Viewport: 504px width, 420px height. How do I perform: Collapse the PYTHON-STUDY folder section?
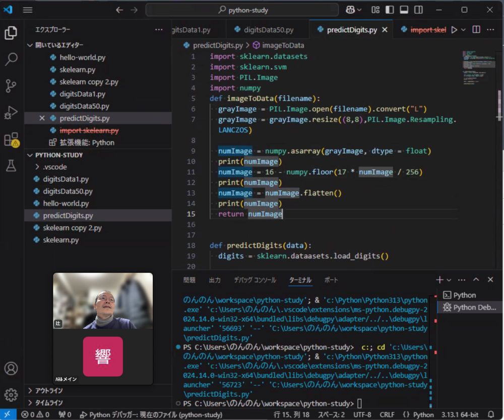30,155
